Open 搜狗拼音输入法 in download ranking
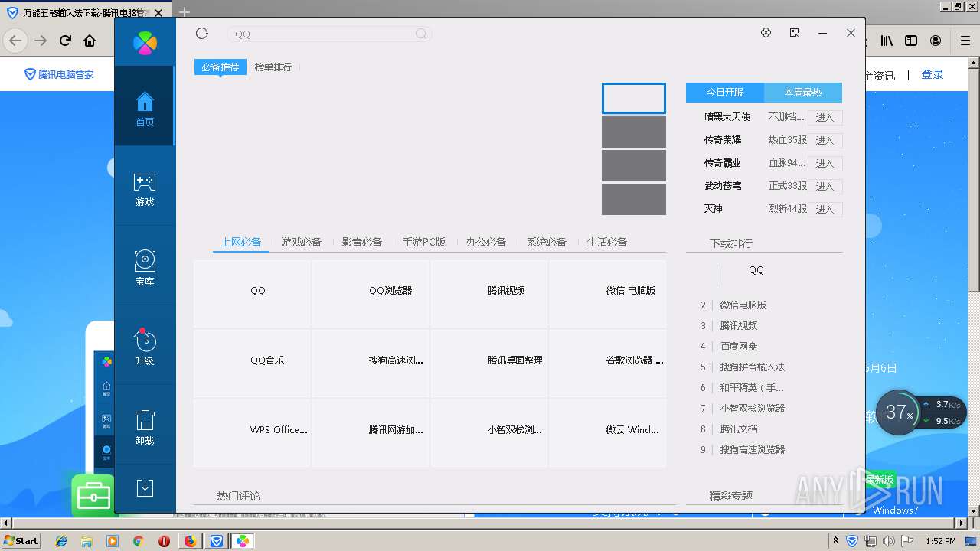This screenshot has height=551, width=980. [x=753, y=367]
